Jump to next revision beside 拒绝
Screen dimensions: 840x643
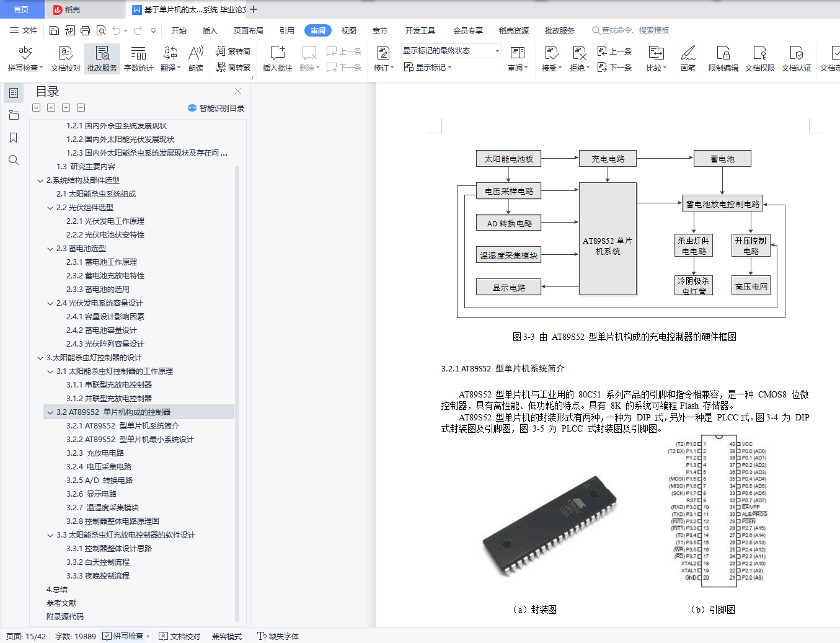point(614,67)
